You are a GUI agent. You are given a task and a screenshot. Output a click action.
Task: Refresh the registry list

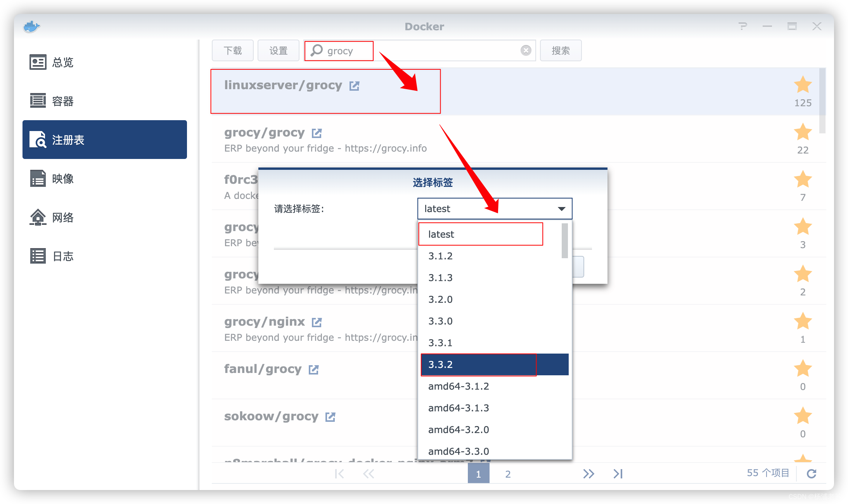pyautogui.click(x=812, y=473)
